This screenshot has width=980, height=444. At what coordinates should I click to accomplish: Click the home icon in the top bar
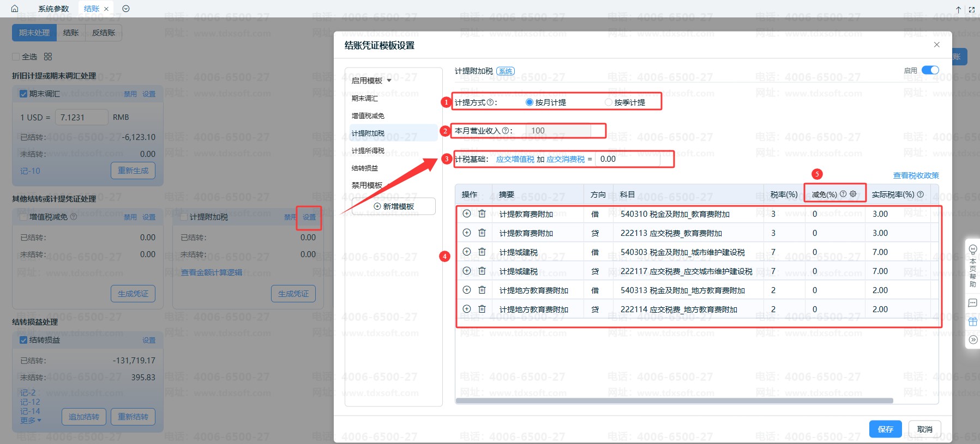click(x=15, y=9)
